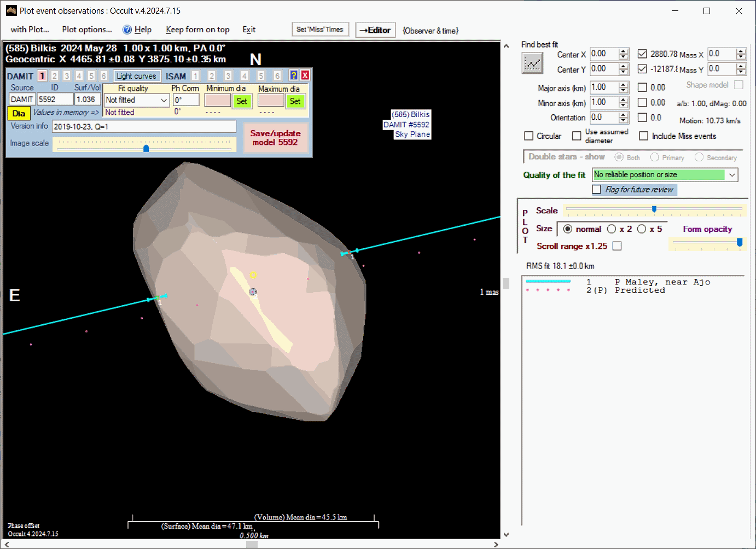The height and width of the screenshot is (549, 756).
Task: Close the DAMIT panel with red X
Action: [305, 75]
